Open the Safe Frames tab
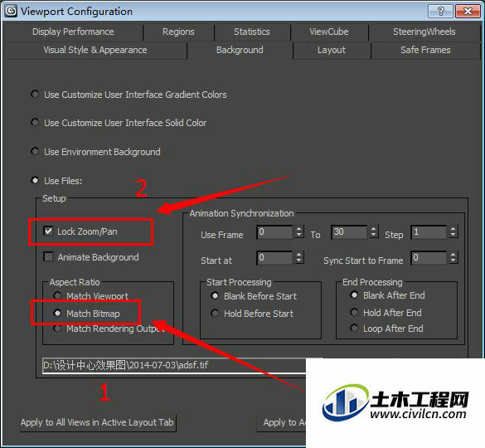 425,50
